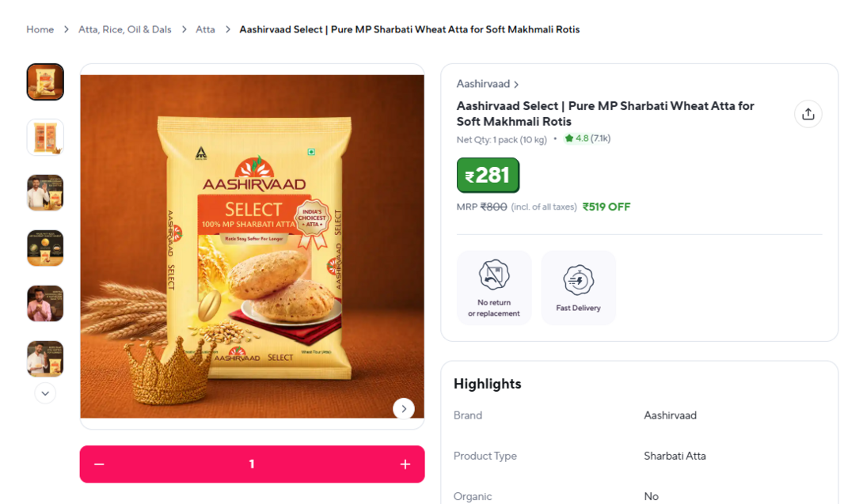Open the Aashirvaad brand link

[x=487, y=84]
